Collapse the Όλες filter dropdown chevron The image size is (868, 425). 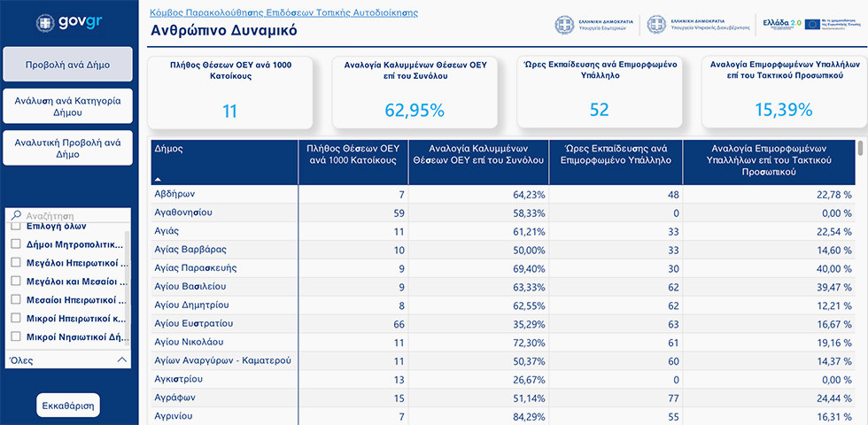(122, 360)
